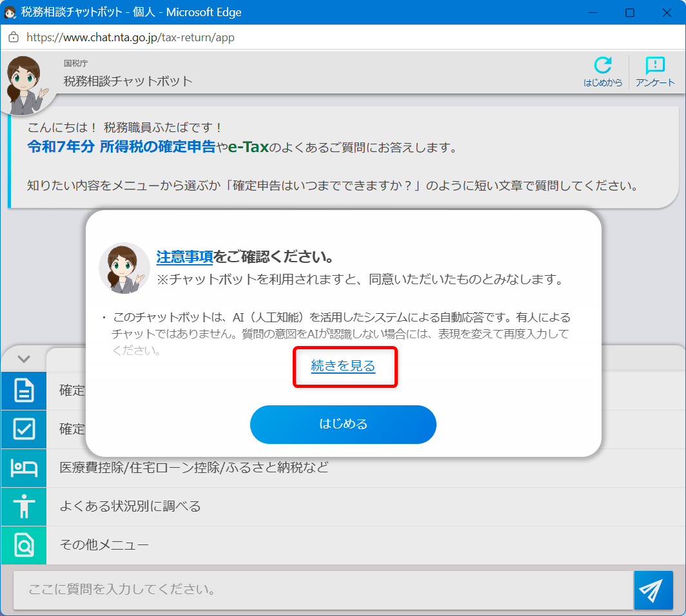Click the 税務相談チャットボット header title

click(128, 81)
